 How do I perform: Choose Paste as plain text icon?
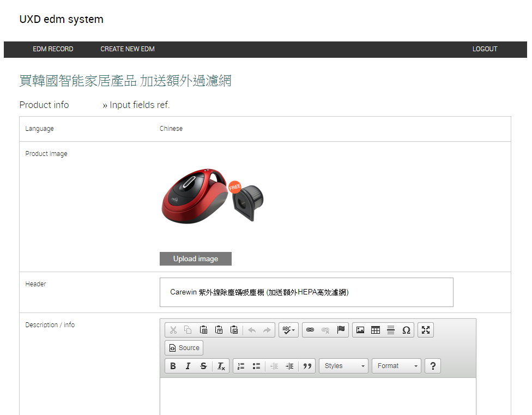pos(219,330)
